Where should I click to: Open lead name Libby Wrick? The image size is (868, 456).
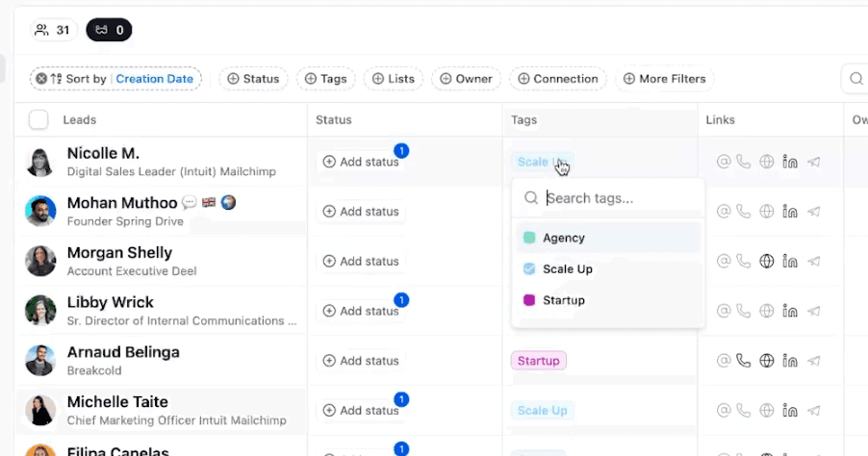coord(110,303)
